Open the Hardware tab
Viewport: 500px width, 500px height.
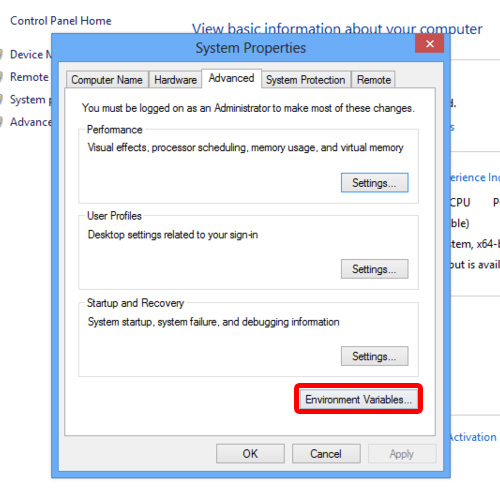[175, 80]
